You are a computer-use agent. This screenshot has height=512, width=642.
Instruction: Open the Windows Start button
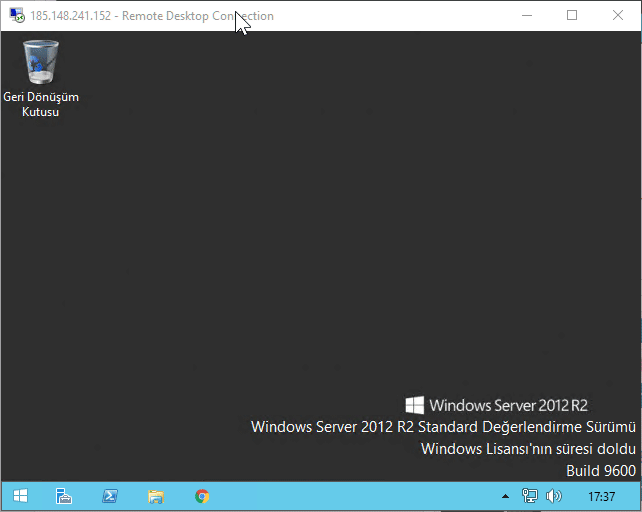[x=20, y=496]
